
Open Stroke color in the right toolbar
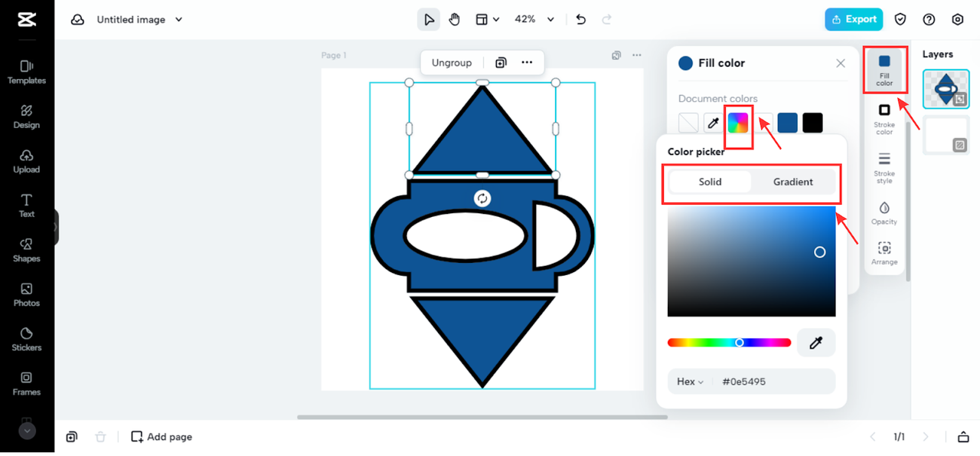click(x=884, y=120)
